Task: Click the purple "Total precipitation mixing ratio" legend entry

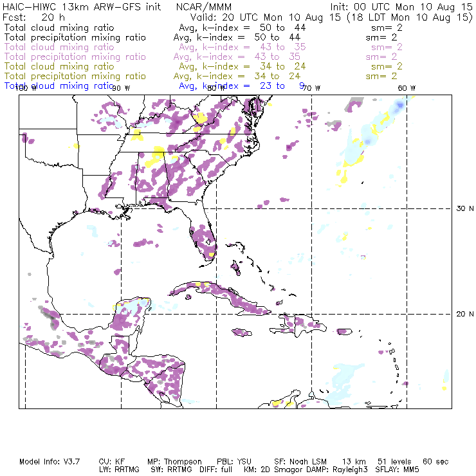Action: click(x=75, y=57)
